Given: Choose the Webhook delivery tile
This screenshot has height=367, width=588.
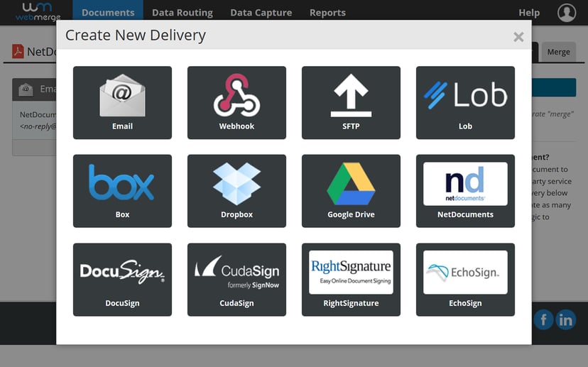Looking at the screenshot, I should pos(236,103).
